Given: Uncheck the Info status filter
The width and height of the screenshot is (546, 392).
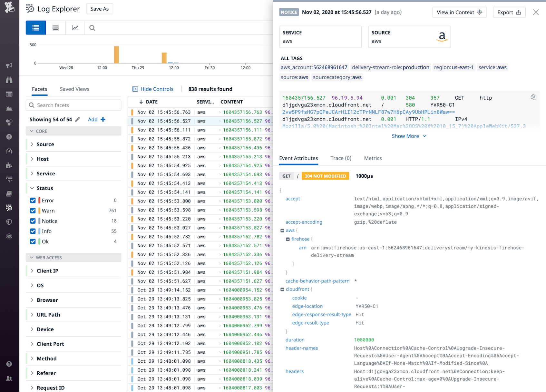Looking at the screenshot, I should [x=33, y=231].
